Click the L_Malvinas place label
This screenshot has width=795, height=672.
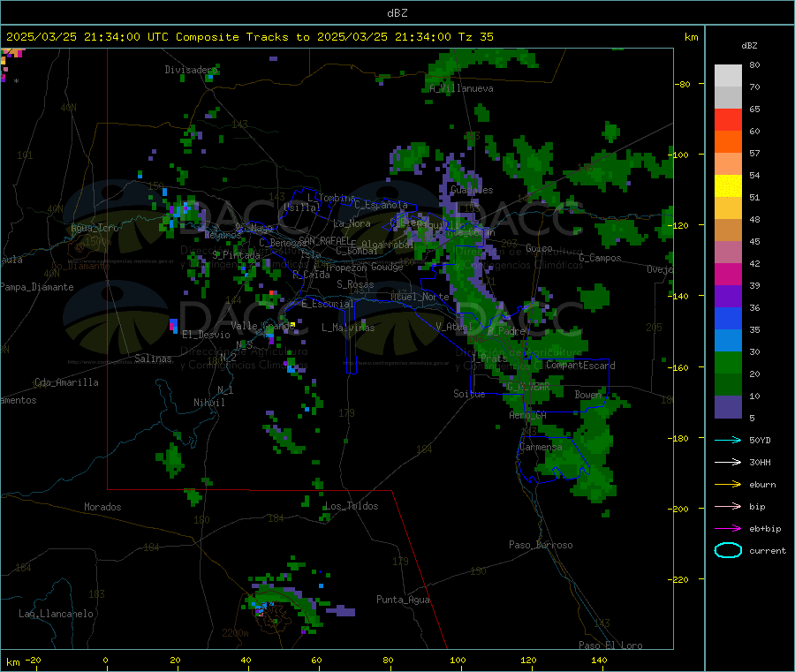click(348, 328)
